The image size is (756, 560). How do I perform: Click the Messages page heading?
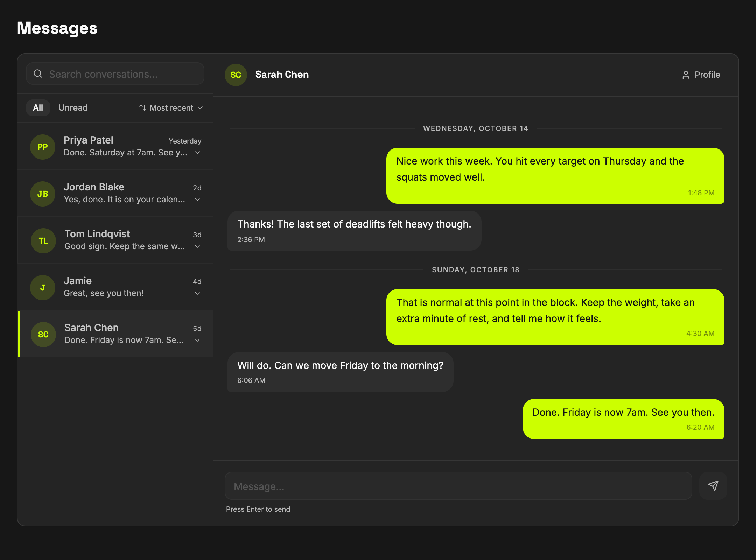click(57, 28)
